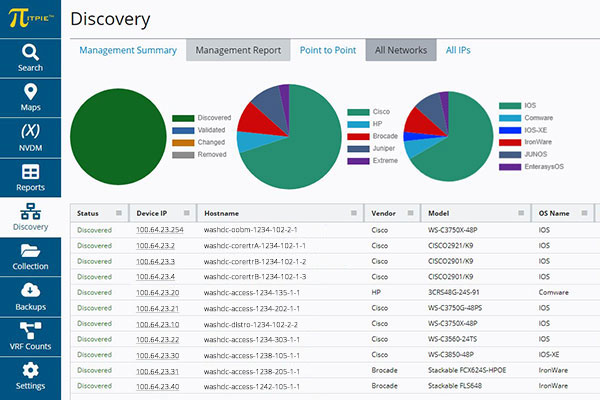Viewport: 600px width, 400px height.
Task: Switch to the All IPs tab
Action: (x=458, y=50)
